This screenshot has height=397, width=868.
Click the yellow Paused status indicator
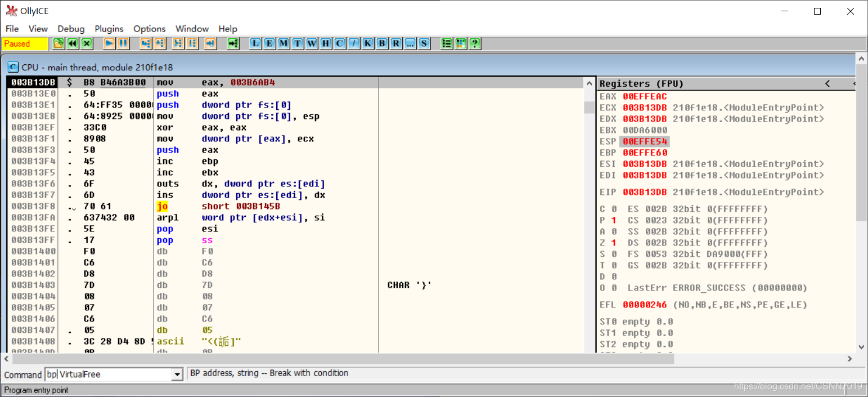tap(25, 43)
